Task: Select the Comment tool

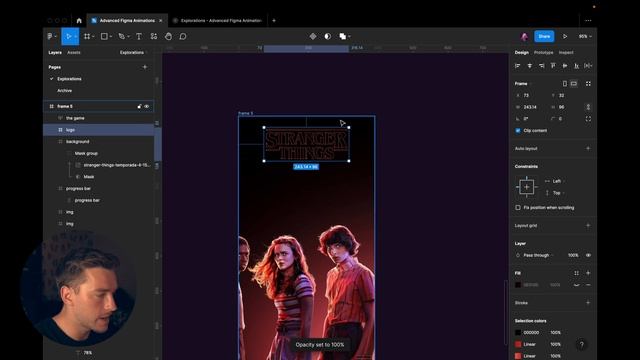Action: click(x=183, y=36)
